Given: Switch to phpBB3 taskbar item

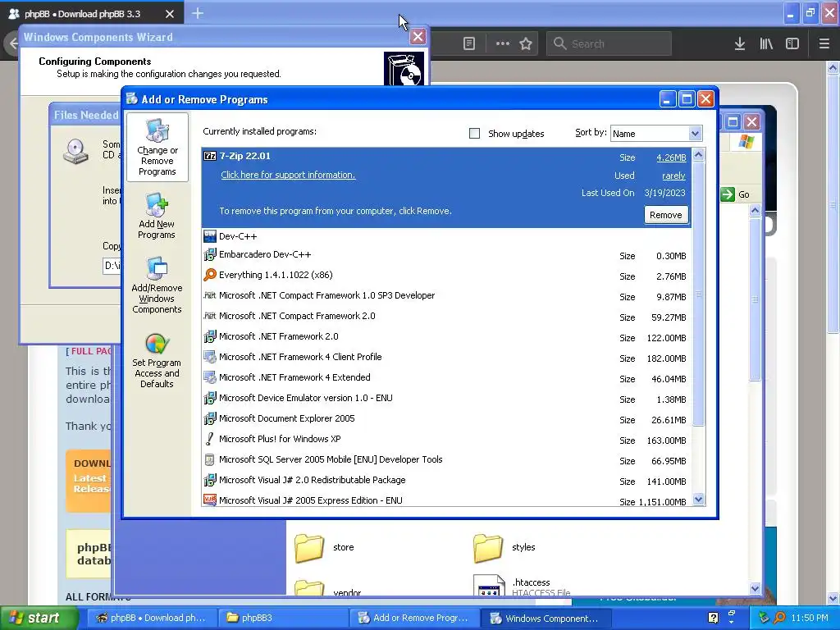Looking at the screenshot, I should (x=282, y=618).
